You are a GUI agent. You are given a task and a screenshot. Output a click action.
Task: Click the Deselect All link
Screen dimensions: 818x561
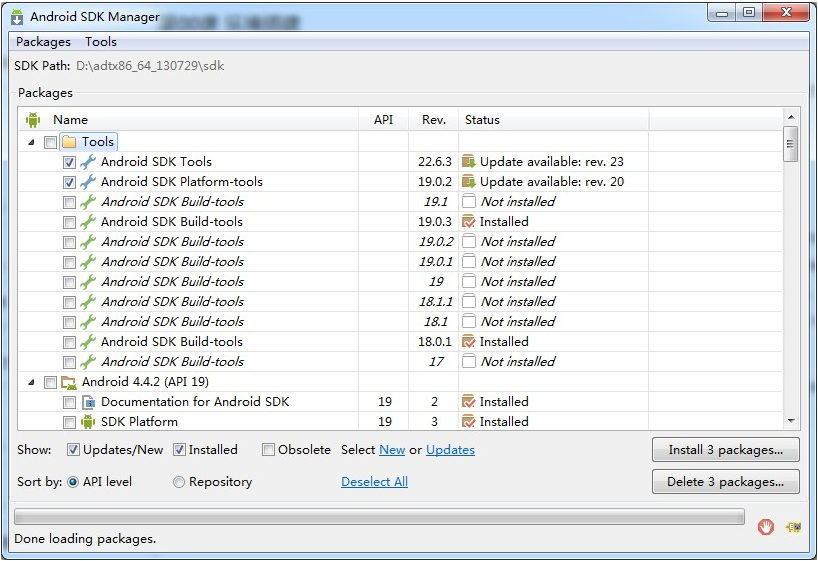coord(375,482)
